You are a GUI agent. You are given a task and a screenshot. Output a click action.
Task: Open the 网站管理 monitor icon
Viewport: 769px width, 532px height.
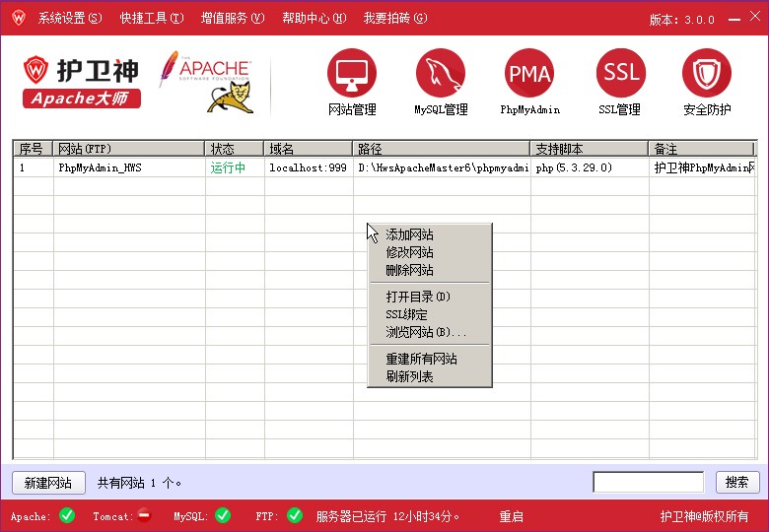[x=352, y=74]
